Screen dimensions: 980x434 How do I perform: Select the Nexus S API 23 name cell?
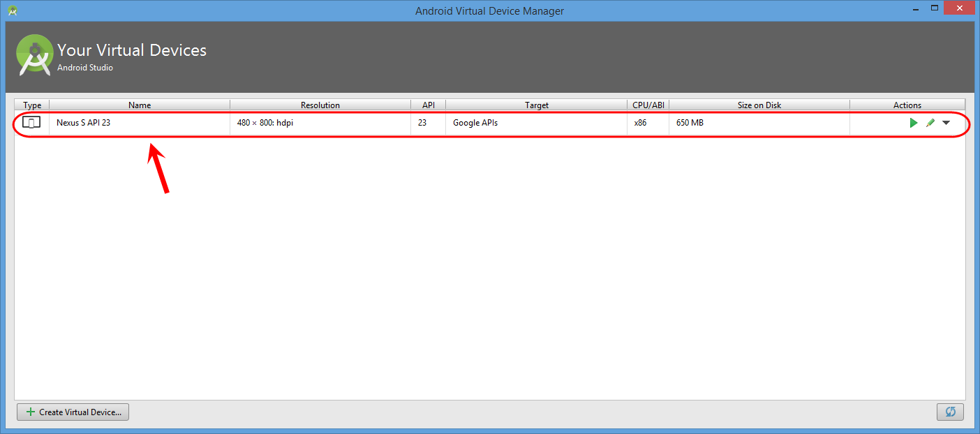[x=140, y=123]
